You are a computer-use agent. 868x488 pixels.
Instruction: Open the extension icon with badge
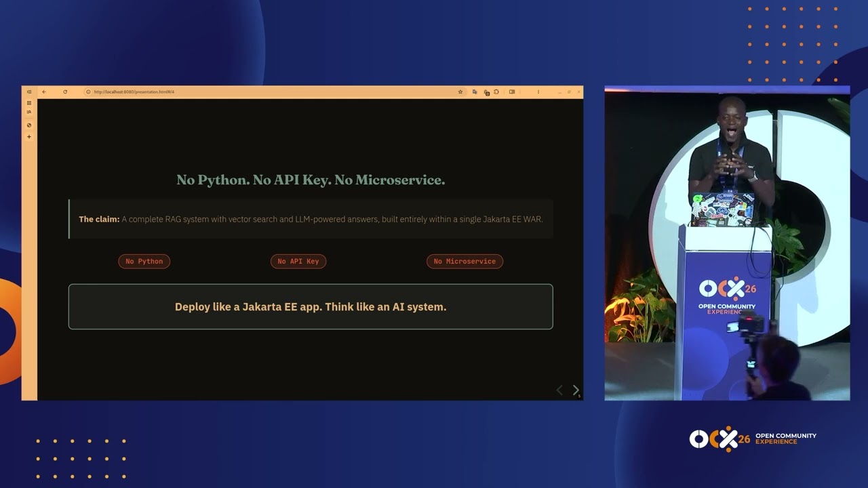click(x=487, y=92)
